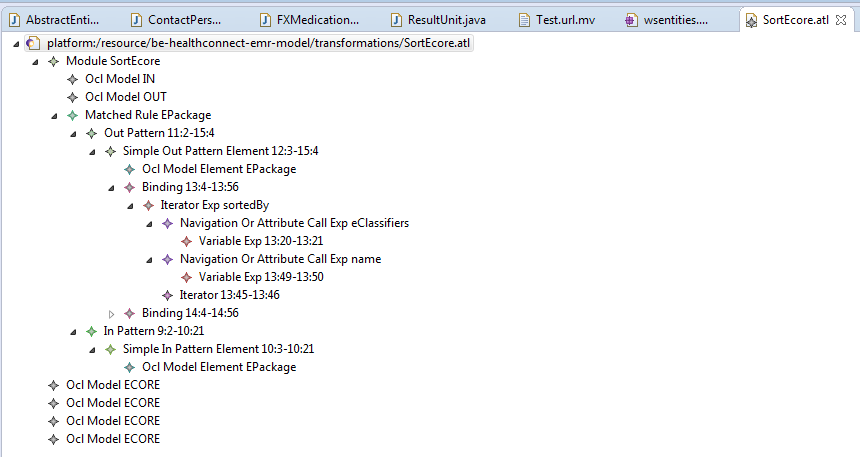Select Variable Exp 13:20-13:21 row

pos(261,241)
